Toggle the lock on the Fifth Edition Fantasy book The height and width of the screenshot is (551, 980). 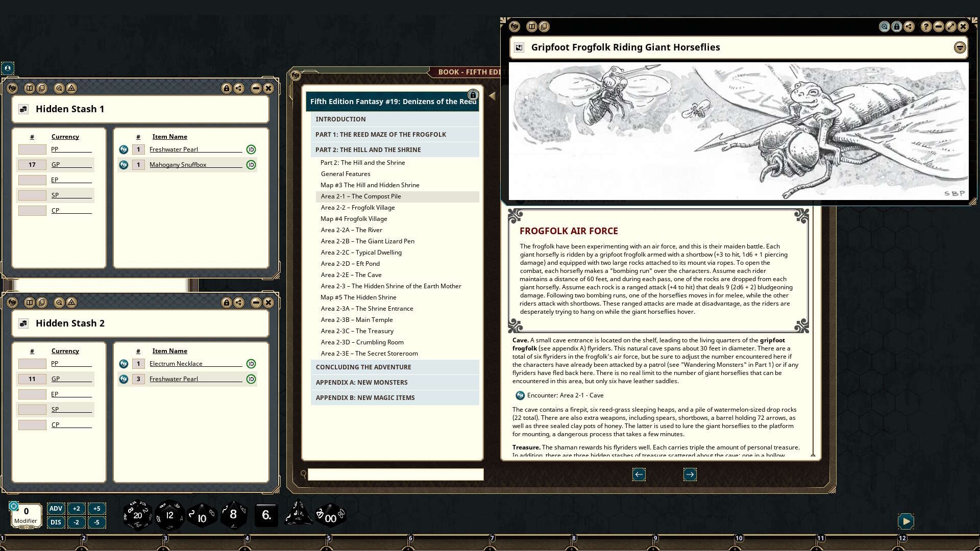(473, 95)
